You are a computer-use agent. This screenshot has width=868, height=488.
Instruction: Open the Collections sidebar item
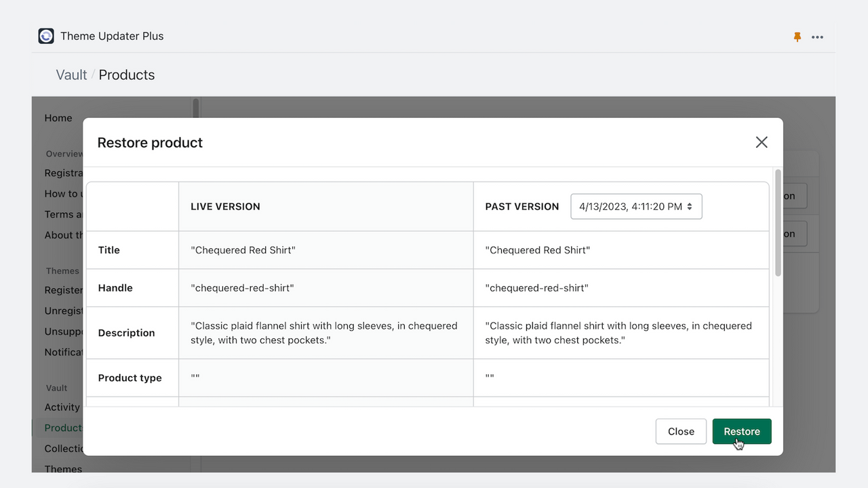[x=64, y=449]
